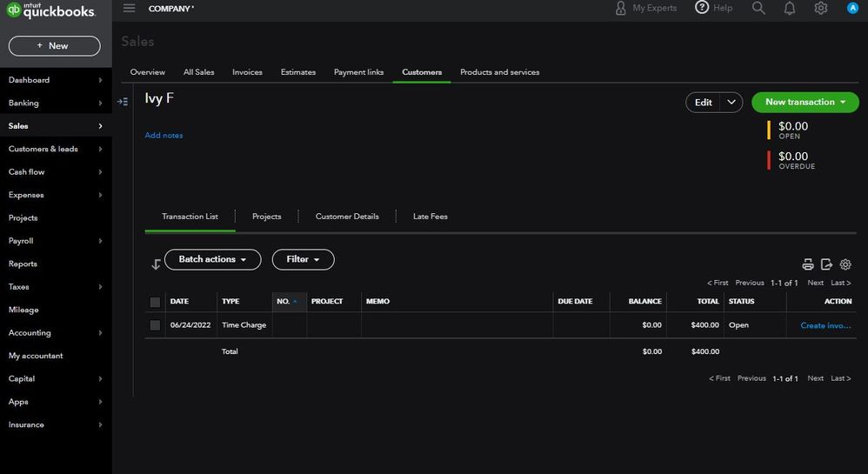868x474 pixels.
Task: Open the Batch actions dropdown
Action: [212, 259]
